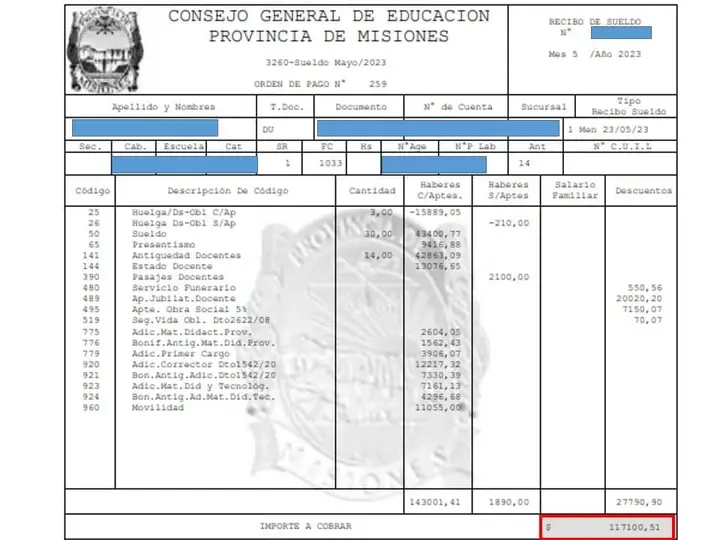The image size is (720, 540).
Task: Click the 'Descripción De Código' column header
Action: pyautogui.click(x=228, y=190)
